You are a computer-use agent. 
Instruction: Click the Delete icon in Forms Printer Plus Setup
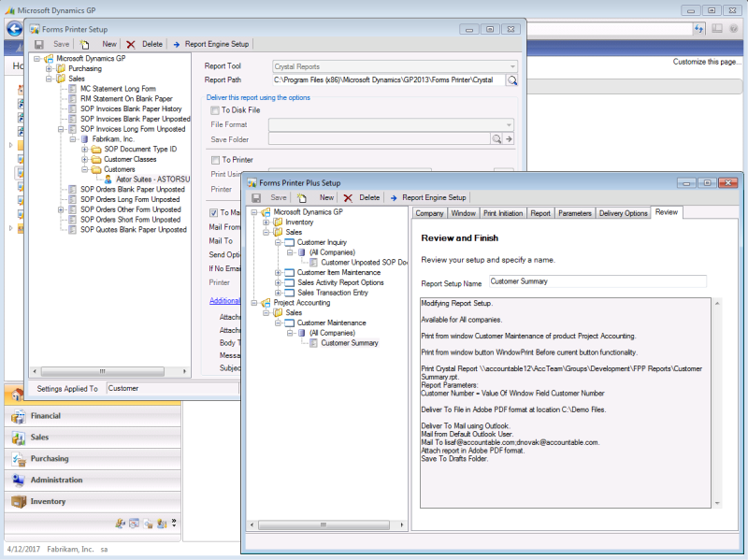pyautogui.click(x=348, y=198)
